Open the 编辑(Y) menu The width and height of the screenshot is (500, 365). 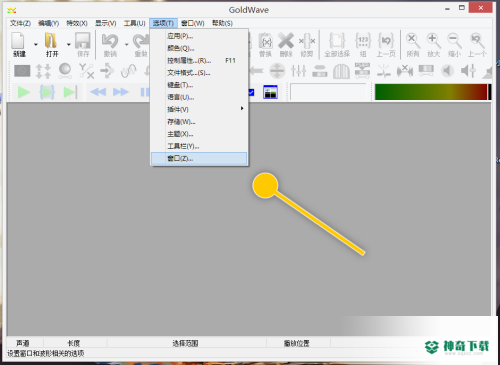pos(49,23)
